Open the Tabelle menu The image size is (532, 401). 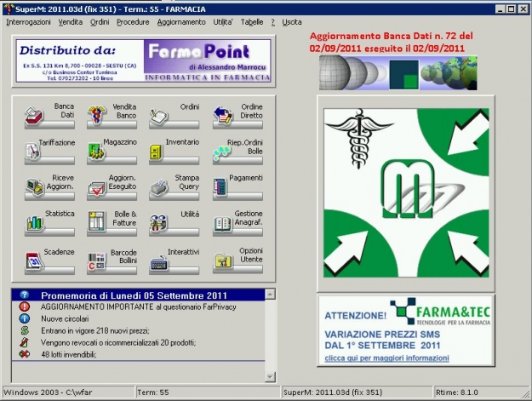[252, 22]
